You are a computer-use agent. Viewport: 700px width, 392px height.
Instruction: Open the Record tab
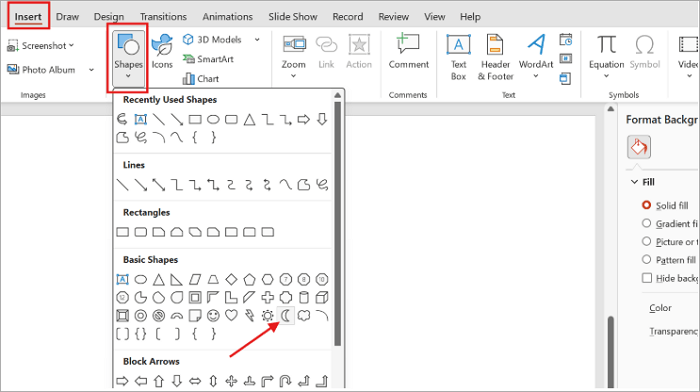pos(348,17)
